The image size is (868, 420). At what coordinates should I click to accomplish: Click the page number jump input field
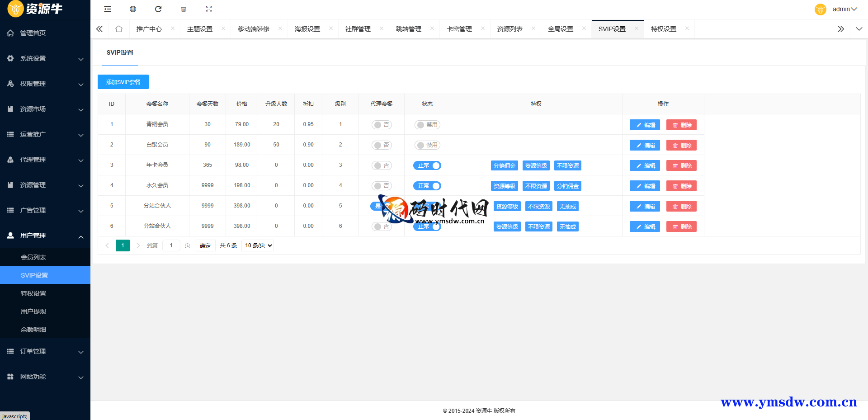[x=171, y=245]
